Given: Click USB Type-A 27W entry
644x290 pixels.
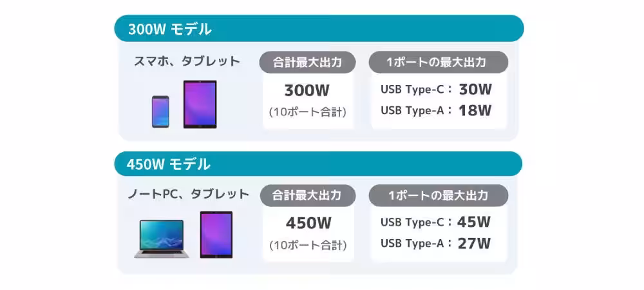Looking at the screenshot, I should click(x=435, y=244).
